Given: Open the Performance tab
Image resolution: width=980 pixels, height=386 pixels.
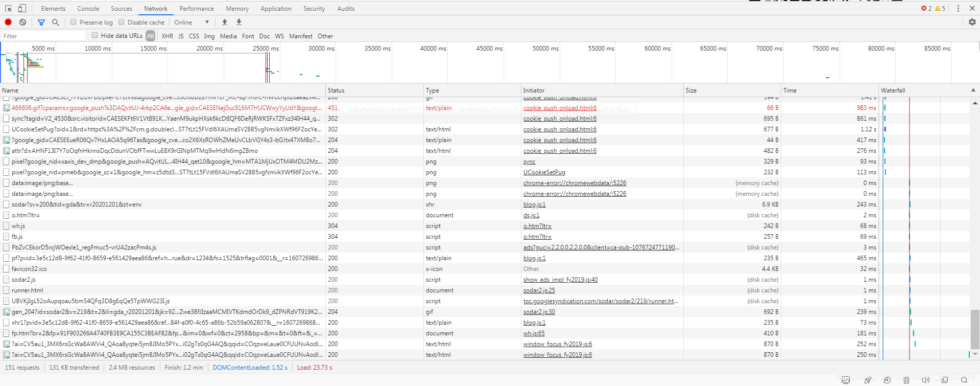Looking at the screenshot, I should pos(197,9).
